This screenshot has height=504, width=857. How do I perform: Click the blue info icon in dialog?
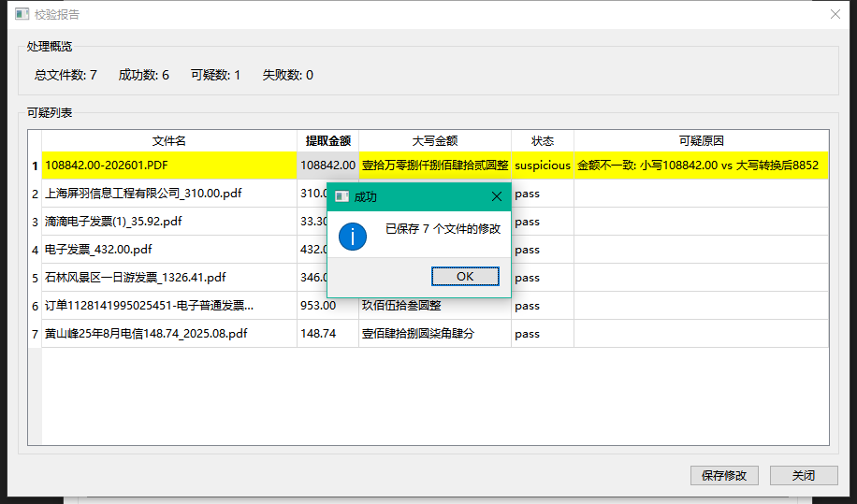click(x=352, y=236)
